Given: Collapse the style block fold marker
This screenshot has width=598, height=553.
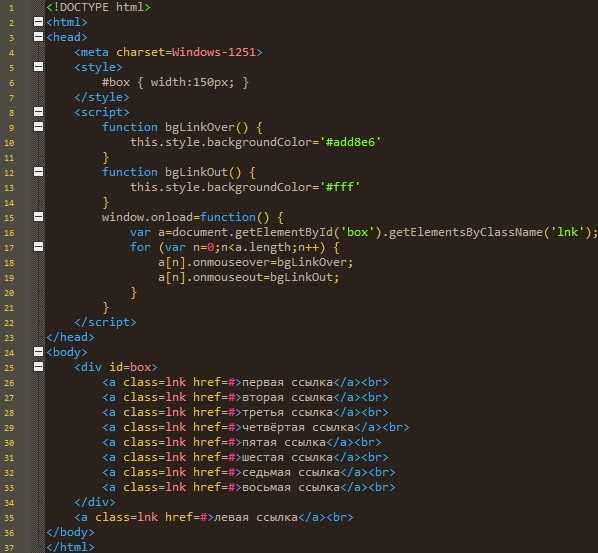Looking at the screenshot, I should click(x=39, y=66).
